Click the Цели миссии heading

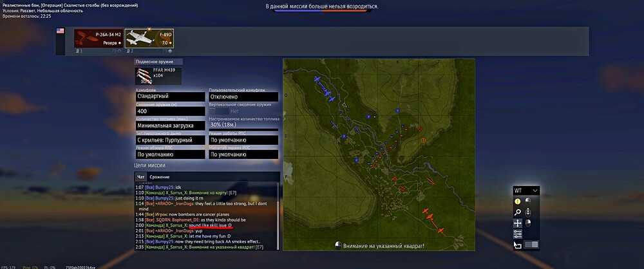click(150, 165)
